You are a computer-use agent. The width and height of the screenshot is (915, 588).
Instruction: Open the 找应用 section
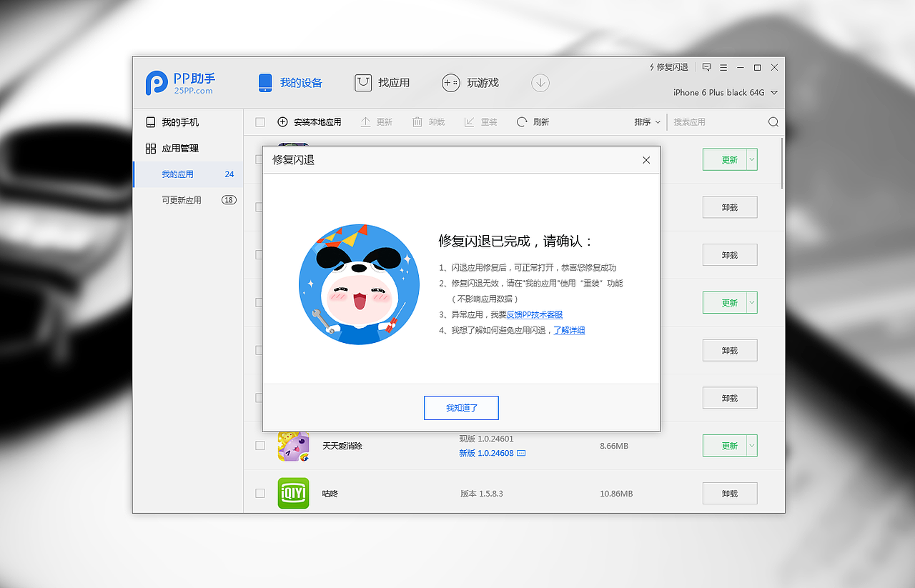(x=382, y=82)
